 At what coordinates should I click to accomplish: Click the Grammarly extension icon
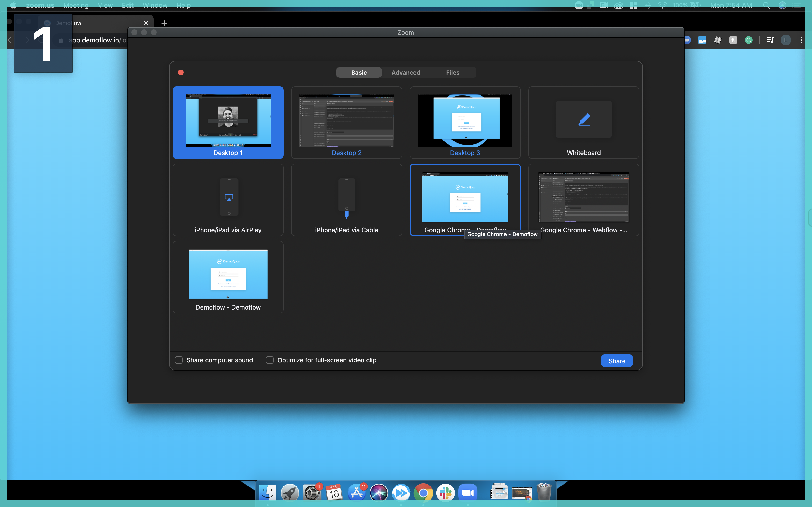click(x=749, y=40)
